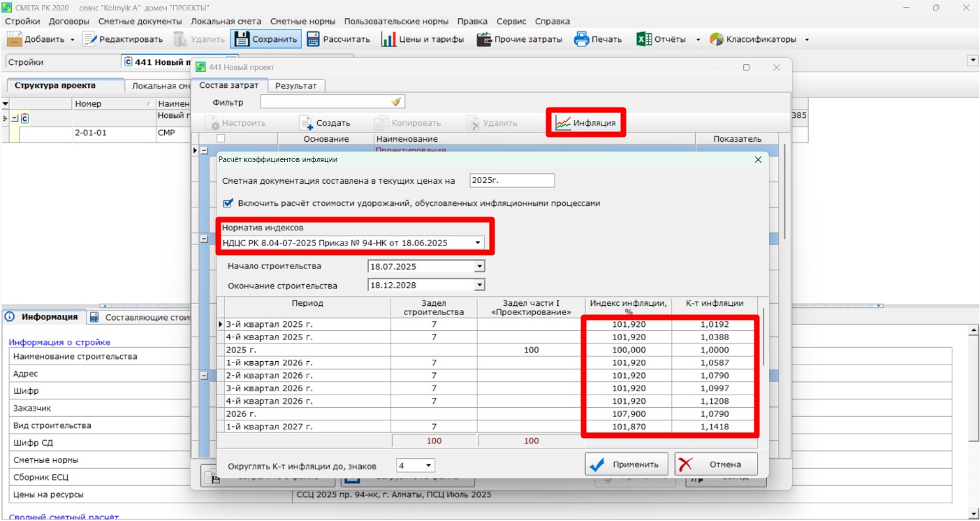Toggle the inflation cost calculation checkbox
Screen dimensions: 980x521
(x=228, y=203)
